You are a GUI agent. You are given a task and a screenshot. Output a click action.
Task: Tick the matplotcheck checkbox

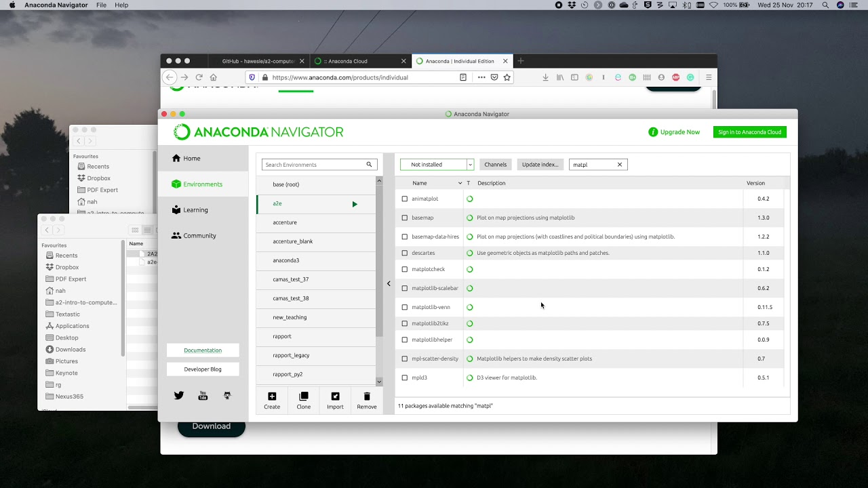405,269
